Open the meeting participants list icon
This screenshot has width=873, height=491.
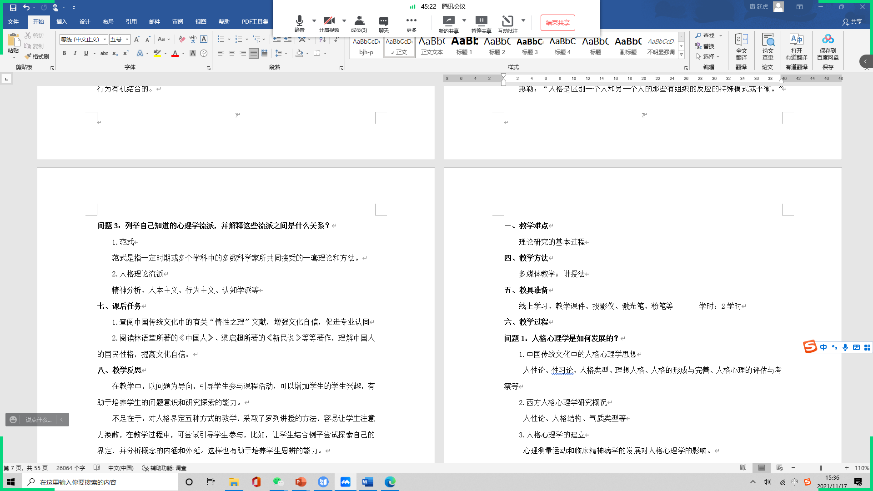(x=358, y=21)
